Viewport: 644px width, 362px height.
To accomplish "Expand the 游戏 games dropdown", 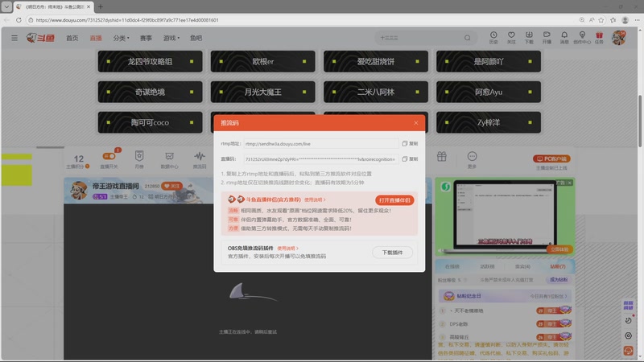I will (x=171, y=38).
